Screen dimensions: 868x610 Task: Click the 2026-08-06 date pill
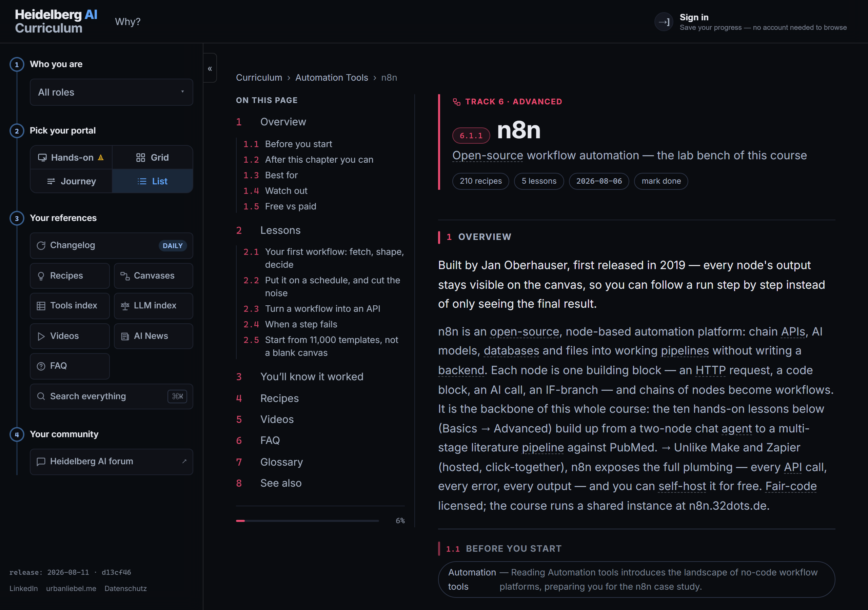[599, 181]
